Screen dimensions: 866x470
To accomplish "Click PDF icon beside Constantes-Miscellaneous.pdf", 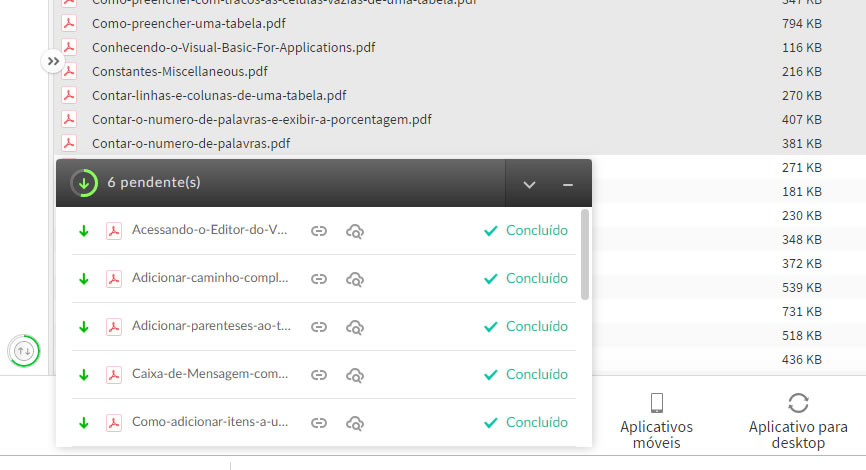I will click(69, 71).
